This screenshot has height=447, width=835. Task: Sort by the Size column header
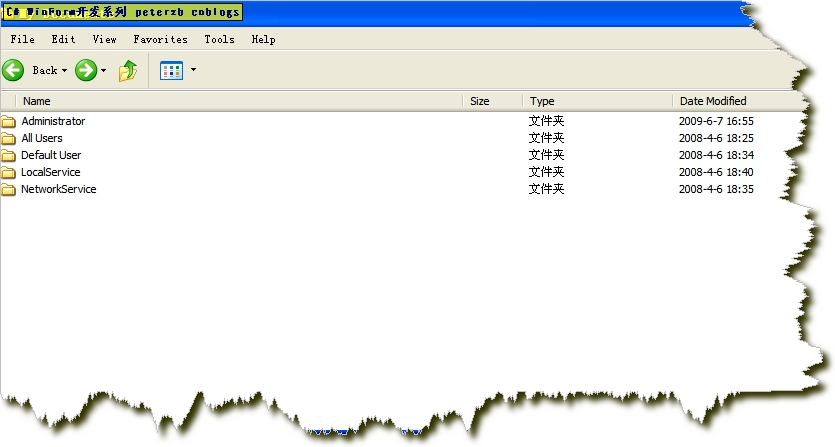(493, 101)
